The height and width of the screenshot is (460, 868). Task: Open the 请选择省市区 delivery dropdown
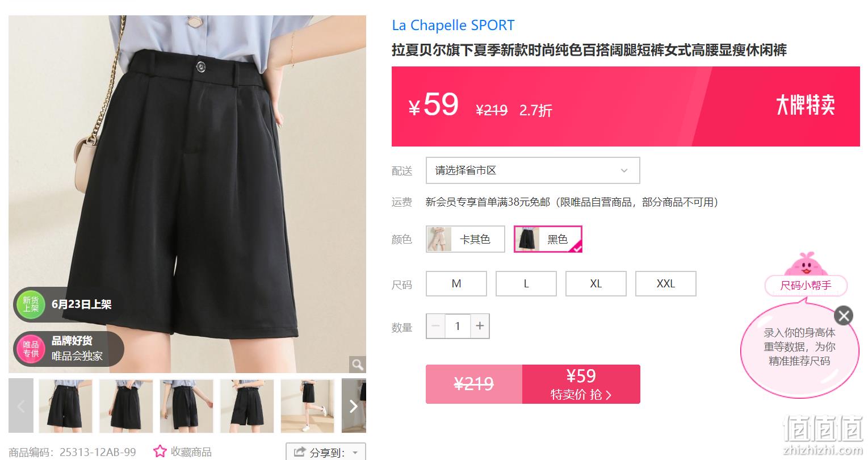[x=533, y=170]
